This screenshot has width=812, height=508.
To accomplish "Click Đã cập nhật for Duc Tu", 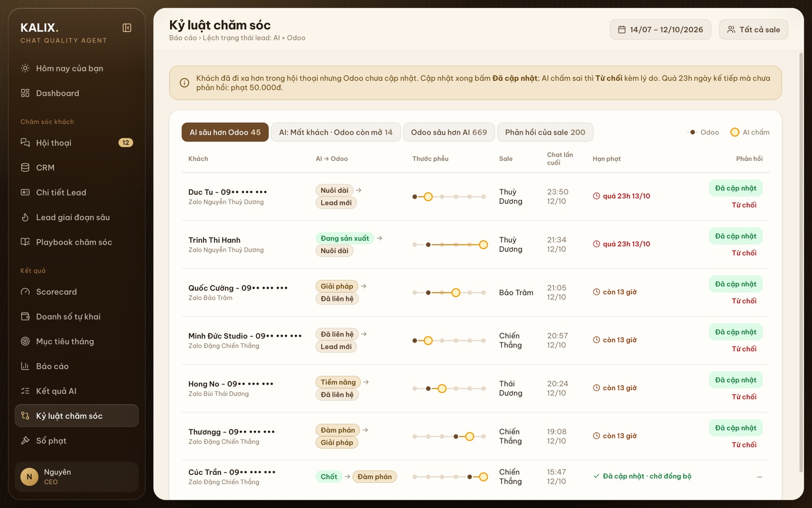I will pos(735,188).
